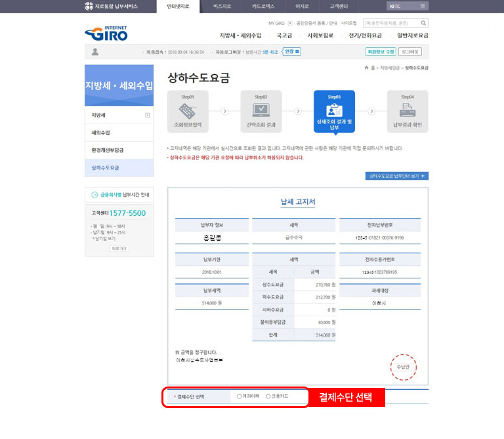Click the user profile silhouette icon
504x439 pixels.
click(95, 52)
